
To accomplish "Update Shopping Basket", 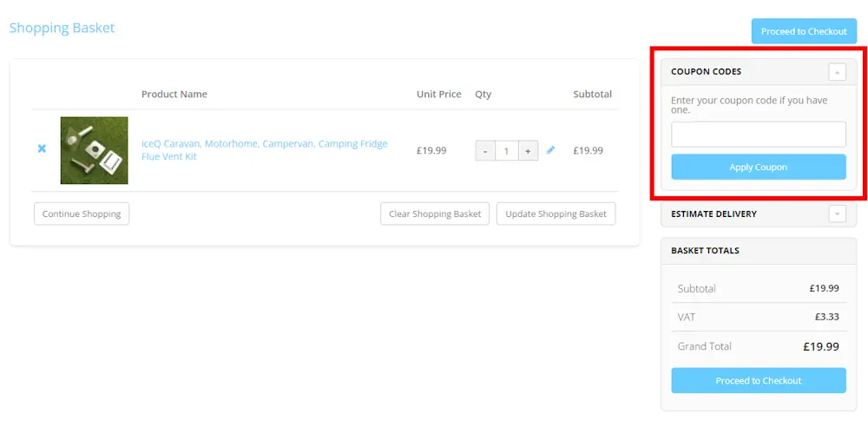I will [556, 214].
